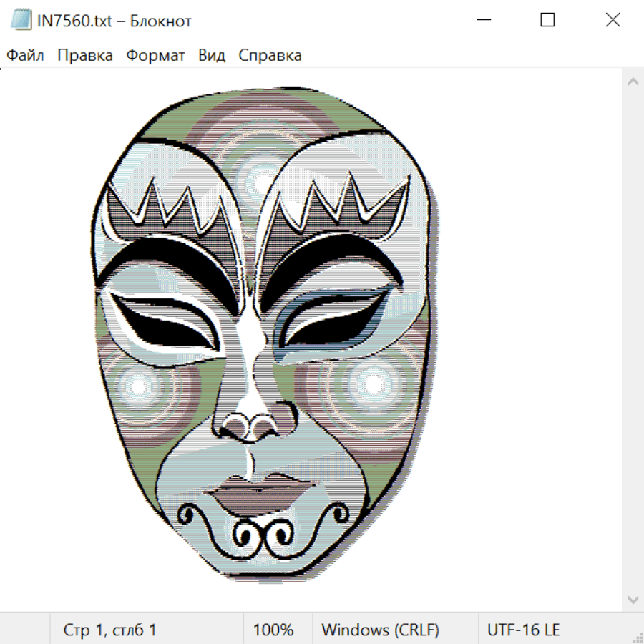Screen dimensions: 644x644
Task: Click the Windows (CRLF) status field
Action: 380,630
